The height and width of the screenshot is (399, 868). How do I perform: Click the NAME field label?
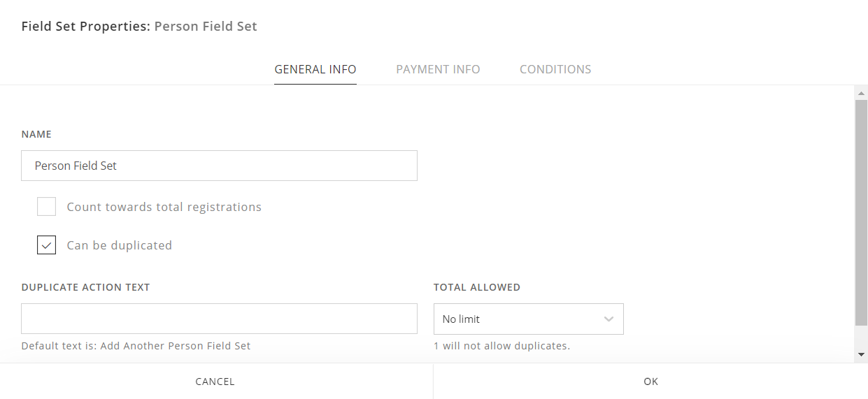click(x=36, y=134)
